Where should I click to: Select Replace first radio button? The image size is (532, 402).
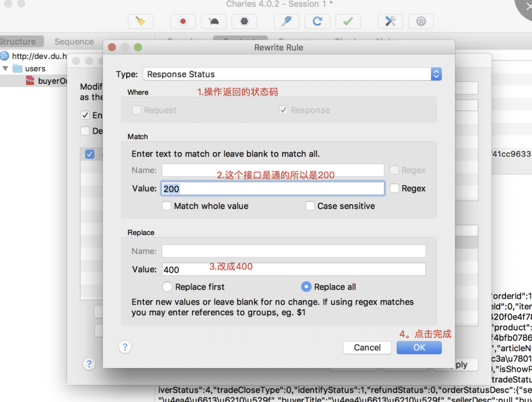[167, 287]
